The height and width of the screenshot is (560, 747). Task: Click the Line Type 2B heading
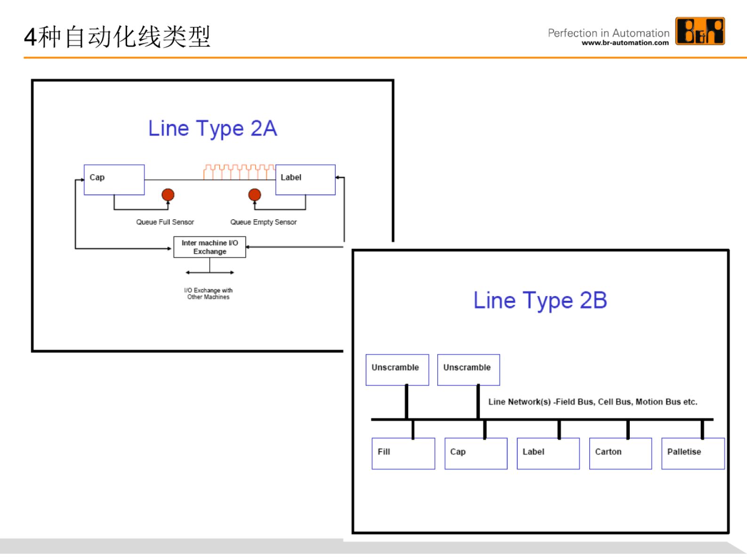540,300
